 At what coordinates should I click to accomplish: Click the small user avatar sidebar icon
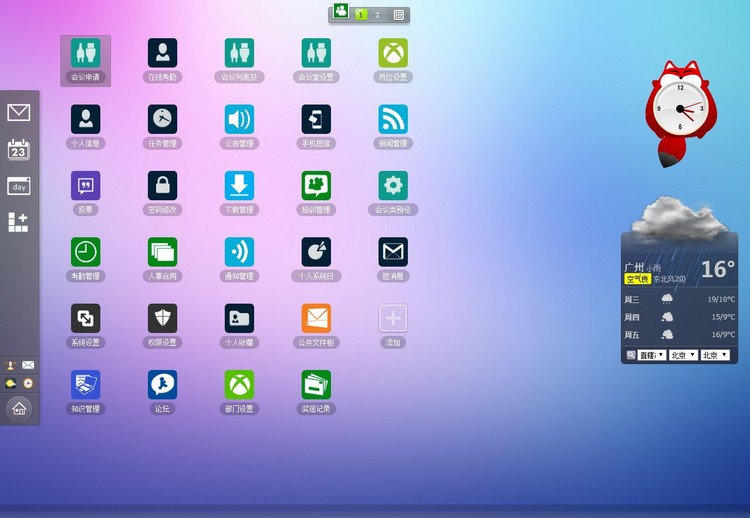[10, 365]
